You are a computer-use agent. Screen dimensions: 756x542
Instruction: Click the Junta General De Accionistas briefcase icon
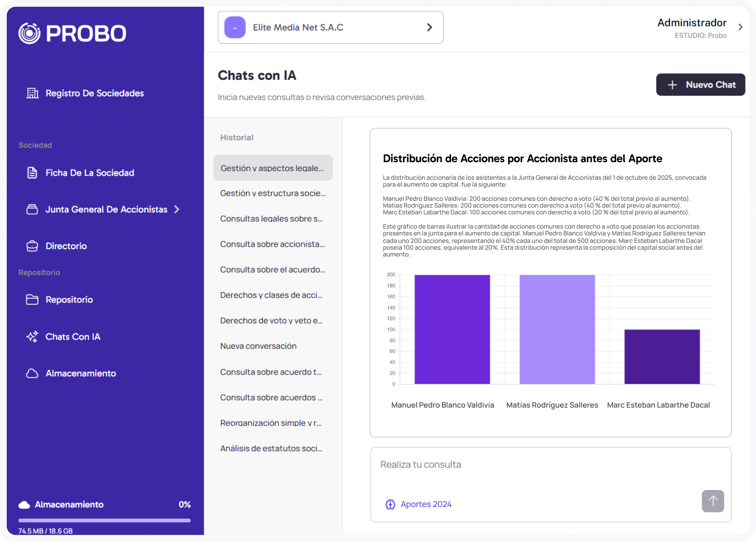point(32,209)
